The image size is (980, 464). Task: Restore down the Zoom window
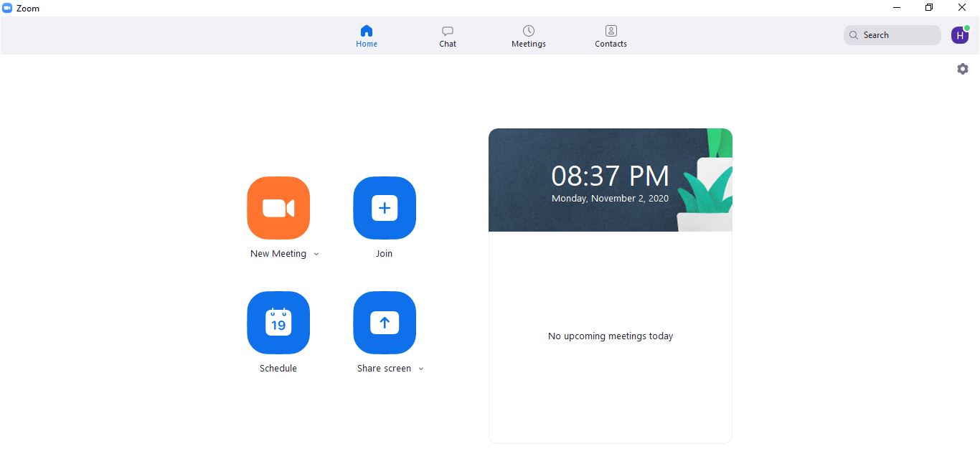coord(929,8)
